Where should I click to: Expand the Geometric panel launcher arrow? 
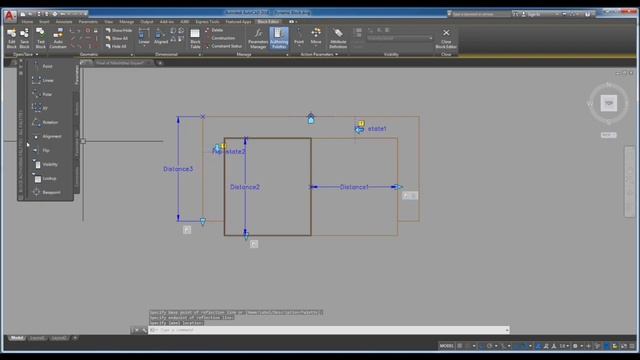tap(132, 55)
